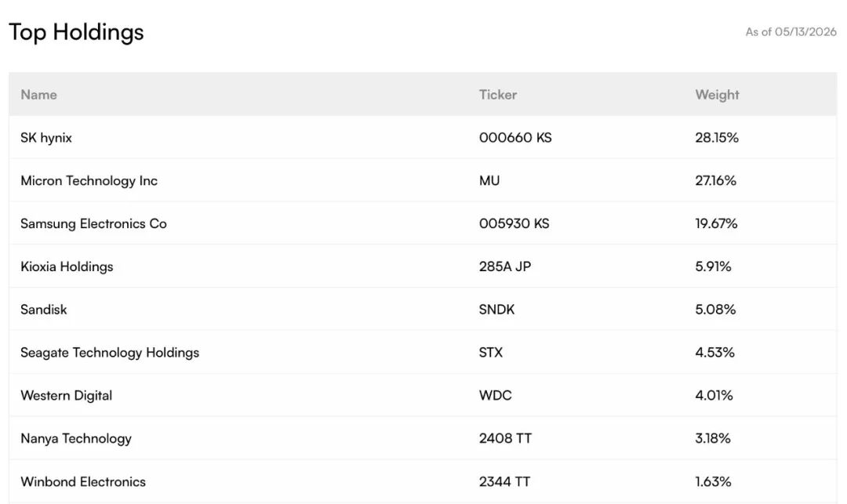
Task: Select the STX ticker cell
Action: (x=491, y=353)
